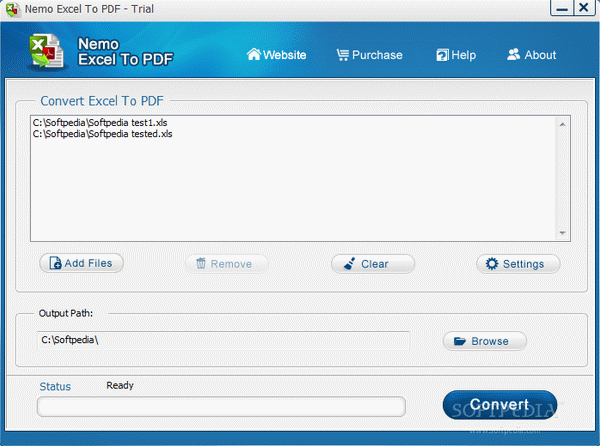Click the Output Path field C:\Softpedia\
The height and width of the screenshot is (446, 600).
click(x=223, y=340)
